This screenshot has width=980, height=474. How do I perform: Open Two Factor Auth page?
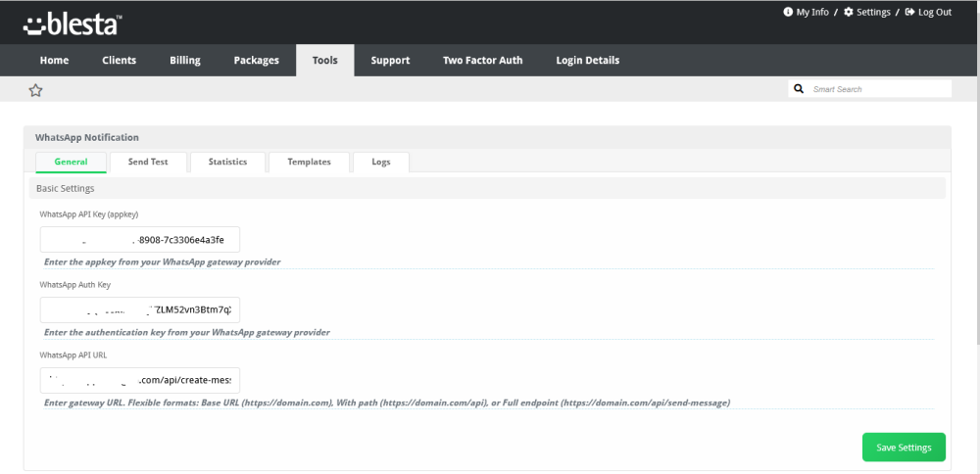pyautogui.click(x=482, y=60)
